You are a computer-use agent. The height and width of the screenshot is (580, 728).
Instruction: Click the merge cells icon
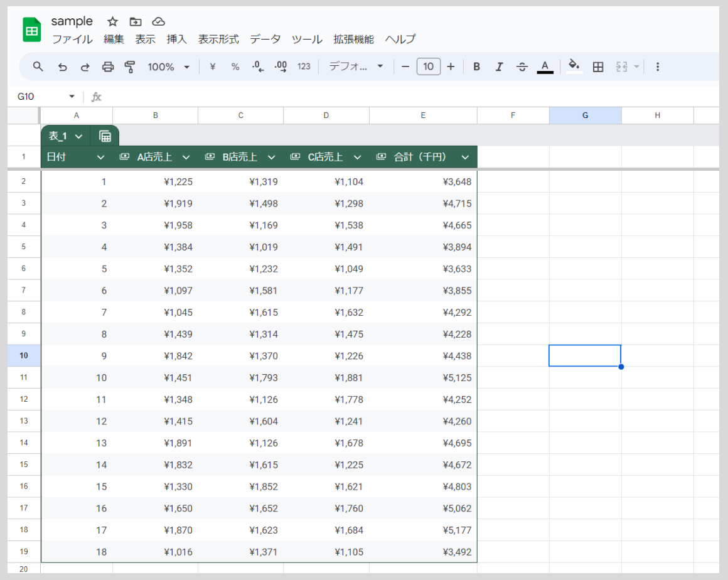point(622,67)
